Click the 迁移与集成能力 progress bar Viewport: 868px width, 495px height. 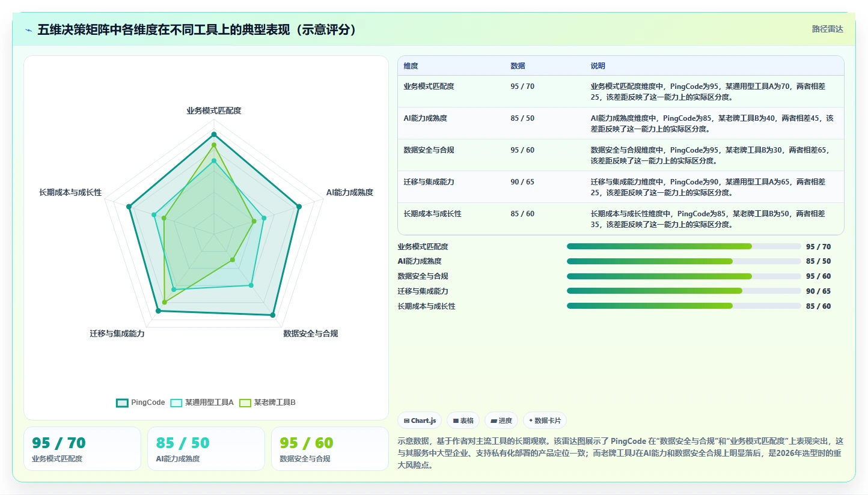pyautogui.click(x=683, y=291)
